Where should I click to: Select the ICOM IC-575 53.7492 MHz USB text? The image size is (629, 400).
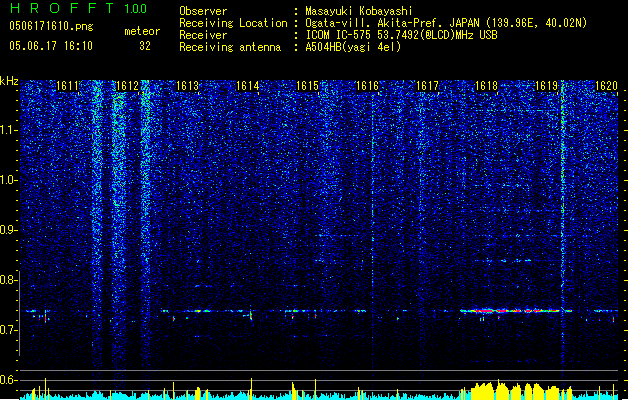[401, 35]
